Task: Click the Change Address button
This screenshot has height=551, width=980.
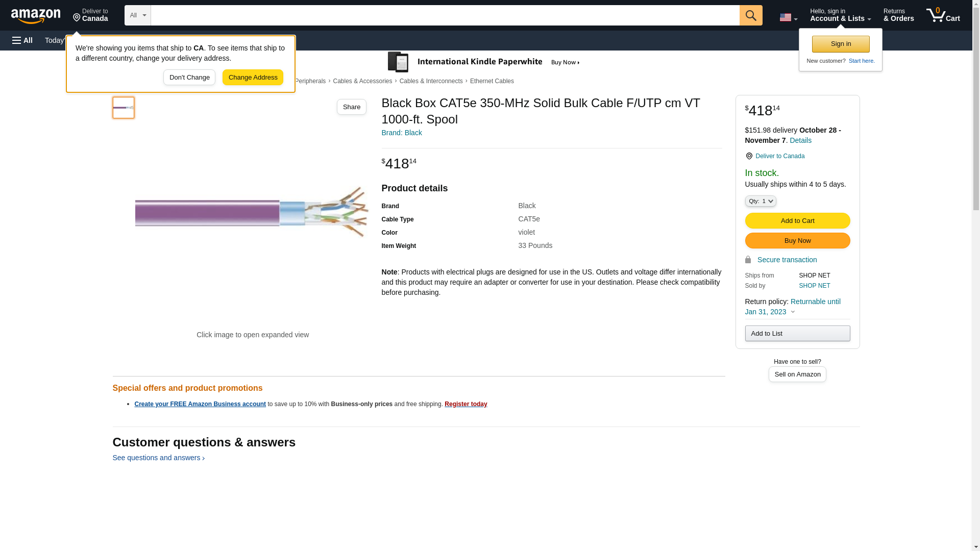Action: [x=253, y=78]
